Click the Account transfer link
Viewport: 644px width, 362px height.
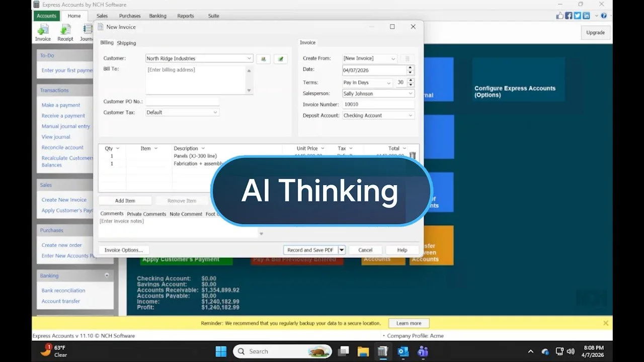(60, 301)
